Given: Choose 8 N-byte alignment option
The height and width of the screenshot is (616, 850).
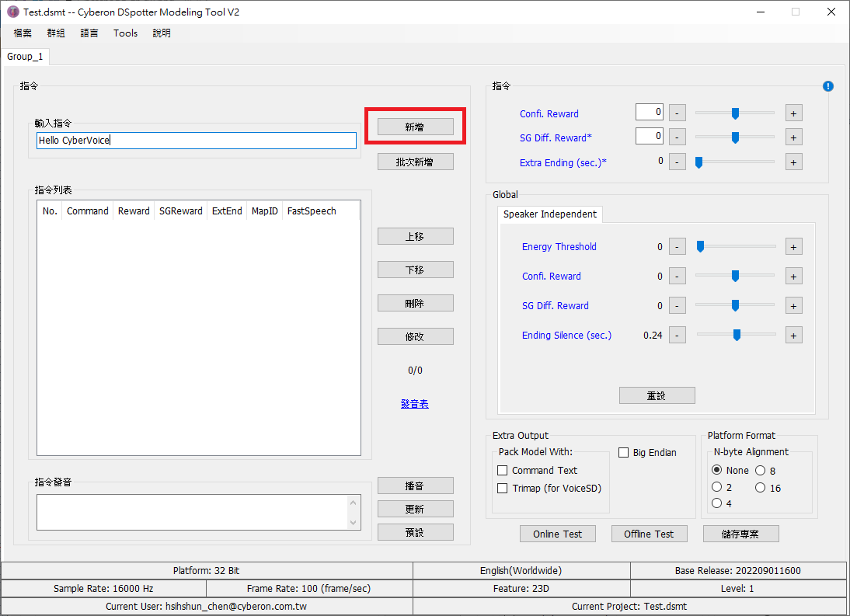Looking at the screenshot, I should (x=760, y=471).
